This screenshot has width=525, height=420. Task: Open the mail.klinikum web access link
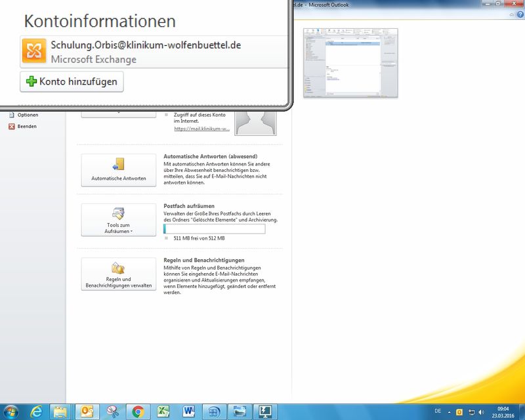coord(201,129)
